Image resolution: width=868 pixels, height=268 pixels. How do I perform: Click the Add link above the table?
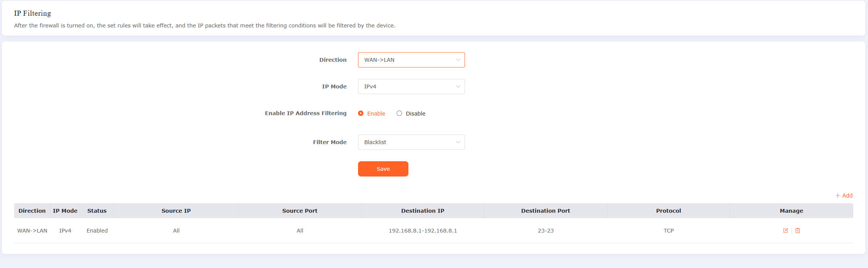pos(844,196)
